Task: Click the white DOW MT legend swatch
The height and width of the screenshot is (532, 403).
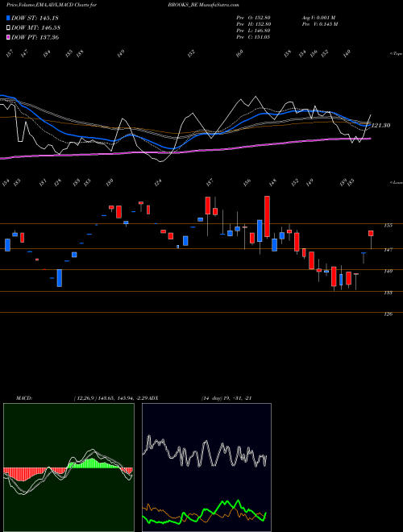Action: click(x=8, y=27)
